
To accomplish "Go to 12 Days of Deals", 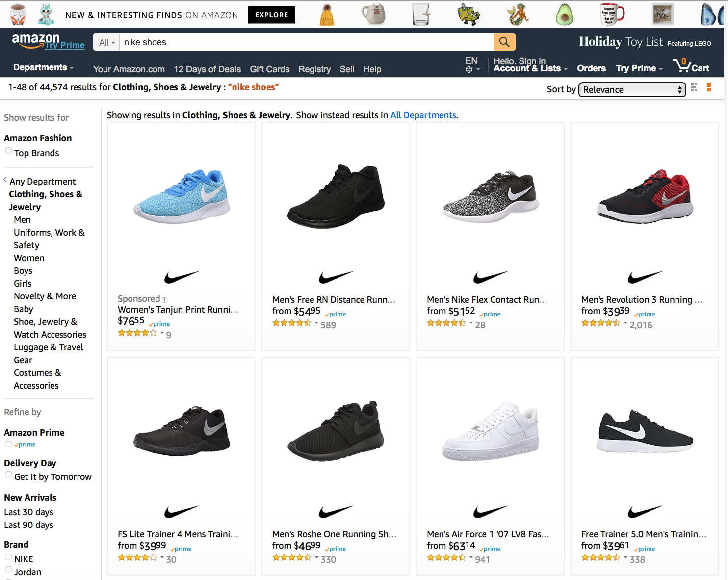I will [207, 69].
